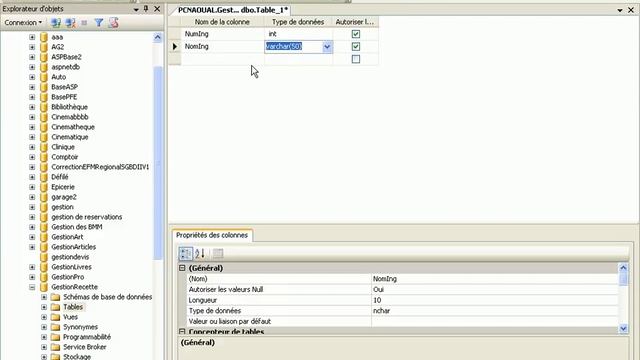Open the data type dropdown for NomIng
This screenshot has height=360, width=640.
327,47
